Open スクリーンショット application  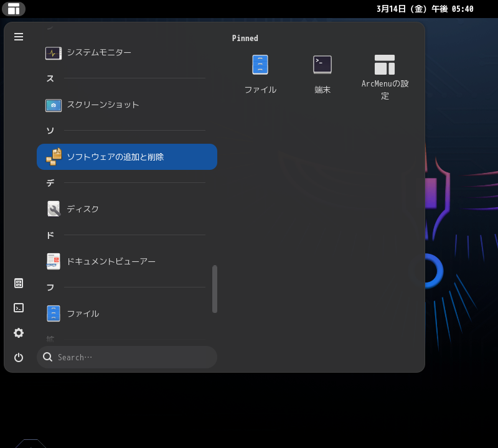[127, 105]
